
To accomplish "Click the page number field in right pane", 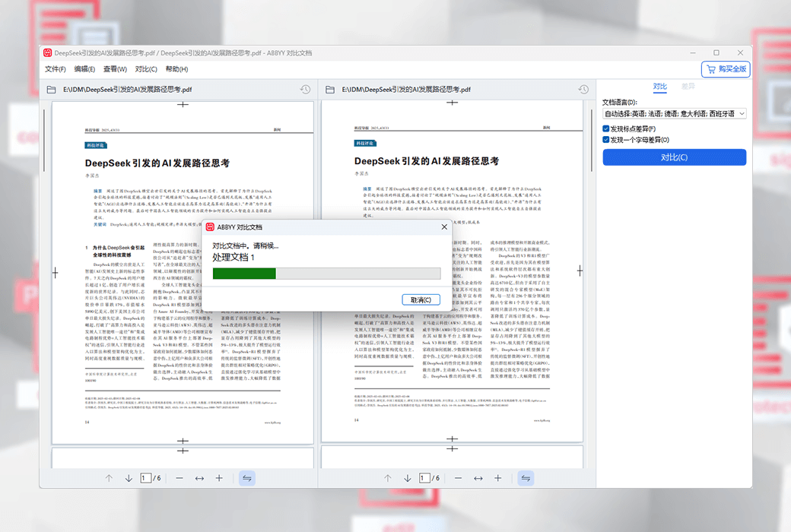I will pyautogui.click(x=424, y=478).
